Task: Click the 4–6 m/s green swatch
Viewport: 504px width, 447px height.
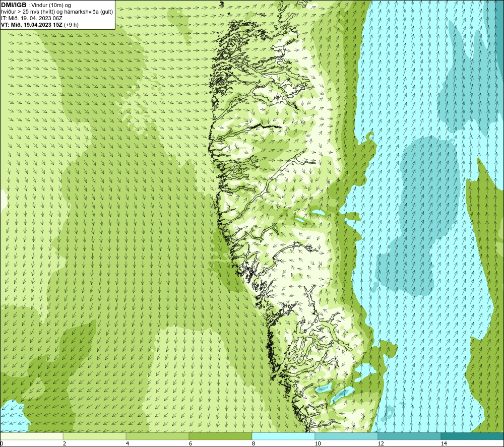Action: (x=157, y=436)
